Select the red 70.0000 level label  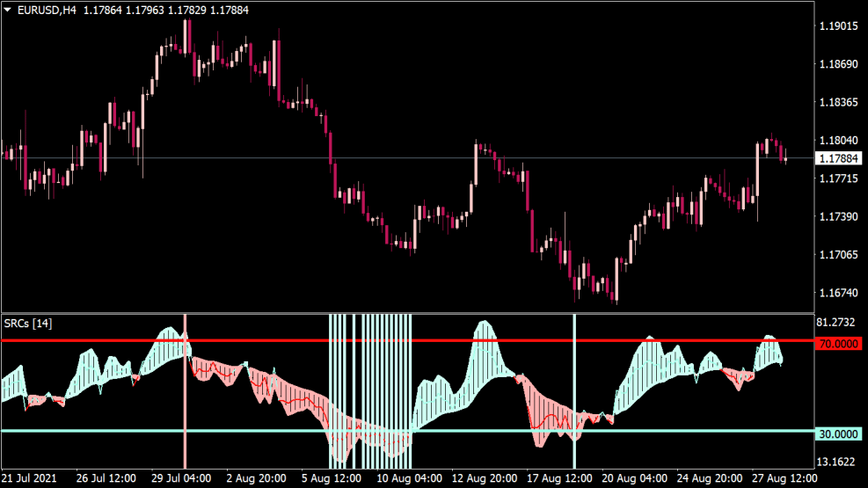click(x=838, y=344)
